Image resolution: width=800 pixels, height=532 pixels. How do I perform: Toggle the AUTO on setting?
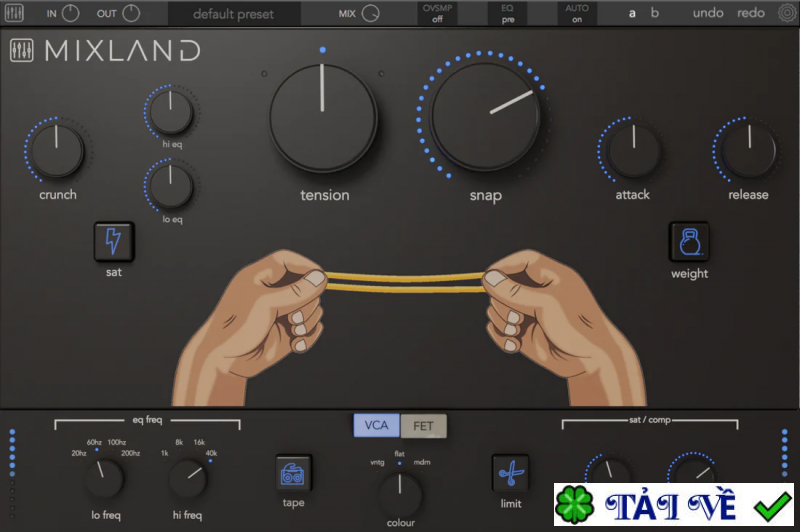pyautogui.click(x=577, y=13)
